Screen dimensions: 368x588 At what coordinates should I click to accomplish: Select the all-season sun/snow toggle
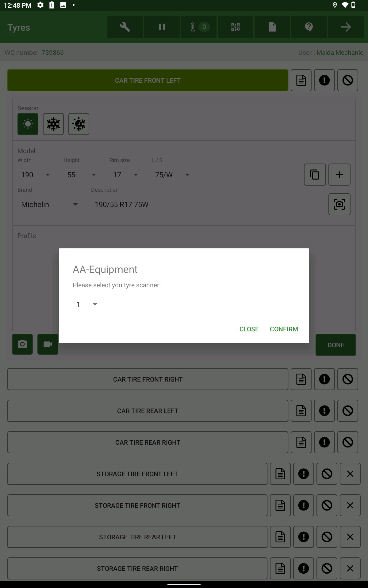(79, 124)
